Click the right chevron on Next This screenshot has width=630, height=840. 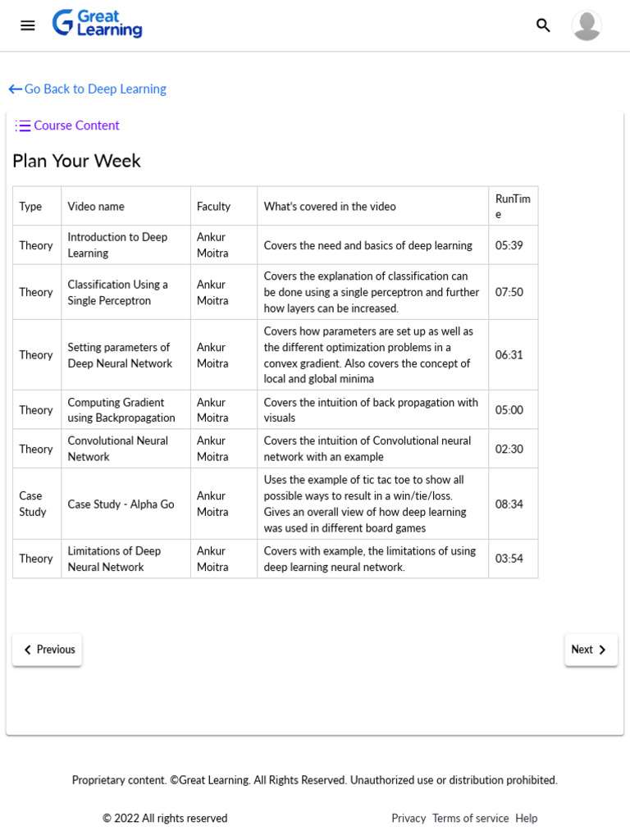[x=602, y=650]
